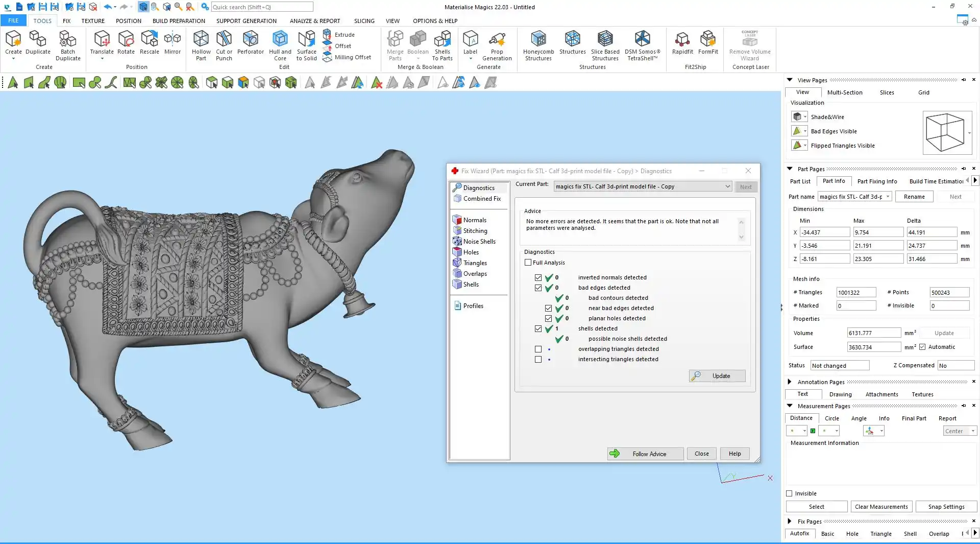Expand the Fix Pages panel
This screenshot has width=980, height=544.
790,522
